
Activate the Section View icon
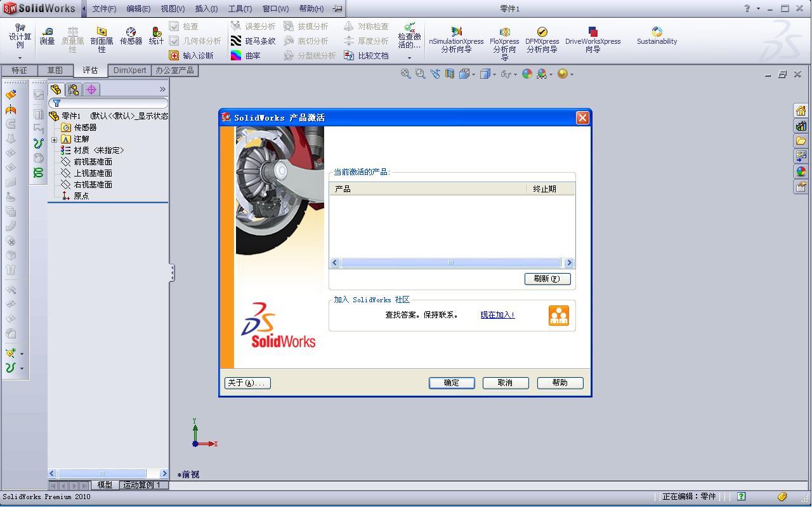tap(449, 74)
